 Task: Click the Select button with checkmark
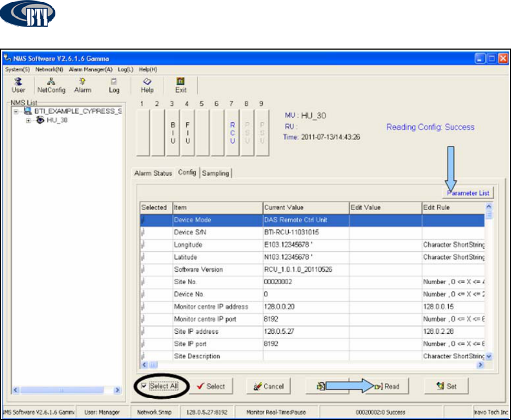[211, 386]
